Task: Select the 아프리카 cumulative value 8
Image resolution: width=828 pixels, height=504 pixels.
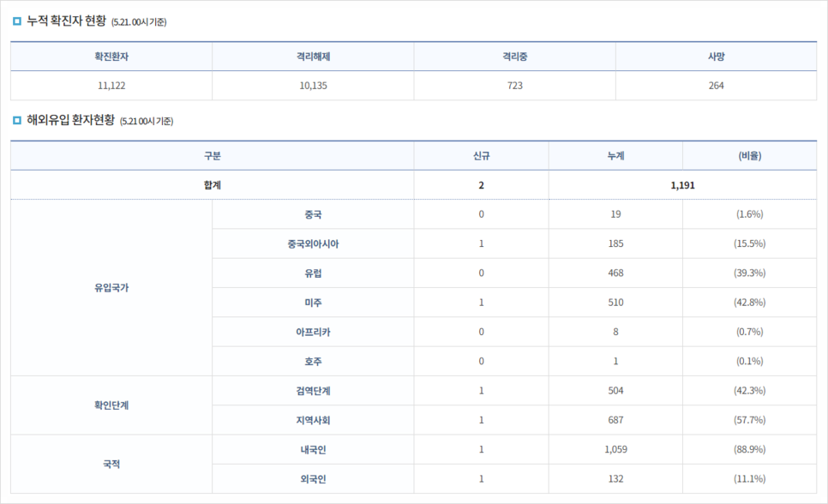Action: click(x=615, y=333)
